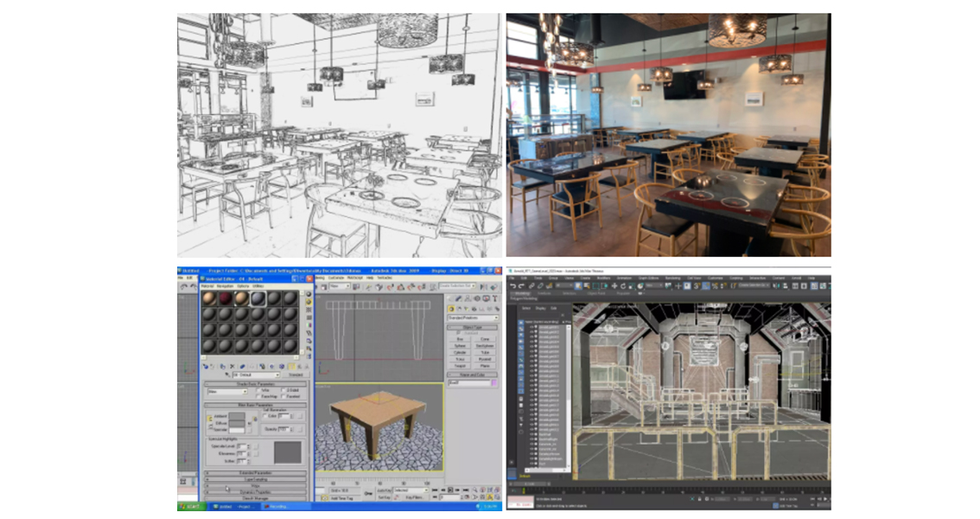Open Tentacles menu in 3ds Max 2009
This screenshot has width=980, height=519.
coord(385,279)
